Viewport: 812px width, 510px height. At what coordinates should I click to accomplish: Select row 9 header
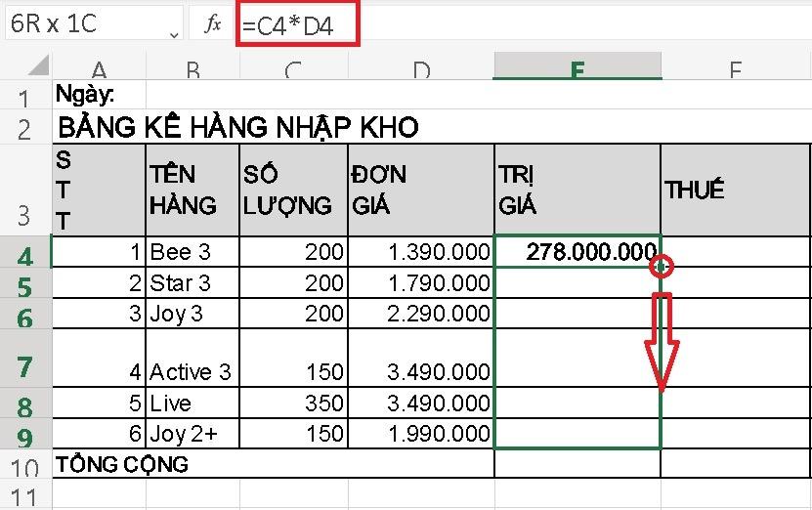click(25, 434)
